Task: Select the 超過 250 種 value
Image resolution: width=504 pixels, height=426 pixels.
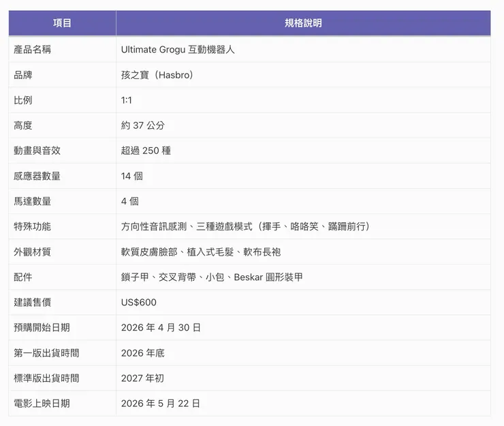Action: coord(146,151)
